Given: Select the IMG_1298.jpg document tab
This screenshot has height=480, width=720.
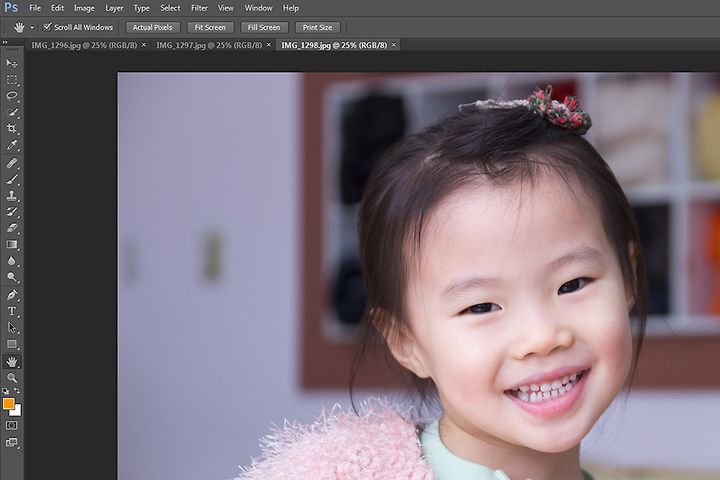Looking at the screenshot, I should pos(334,45).
